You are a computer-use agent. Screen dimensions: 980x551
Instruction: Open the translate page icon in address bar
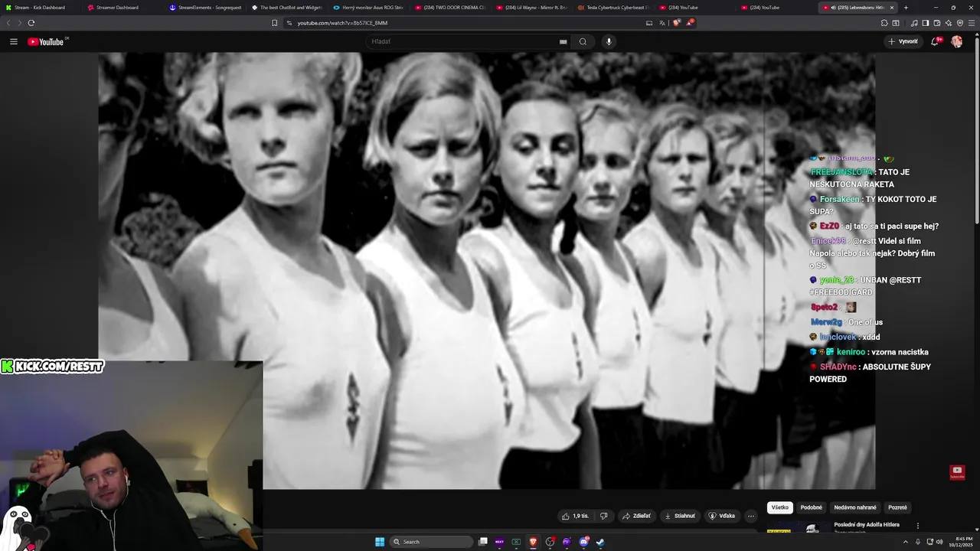(x=662, y=23)
